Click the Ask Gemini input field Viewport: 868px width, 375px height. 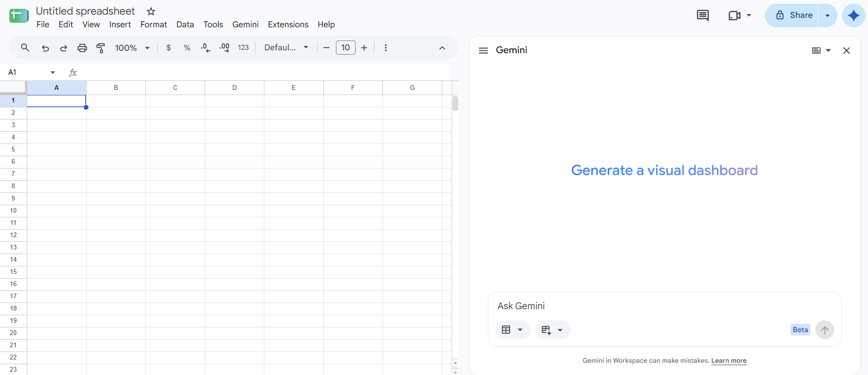[x=664, y=306]
